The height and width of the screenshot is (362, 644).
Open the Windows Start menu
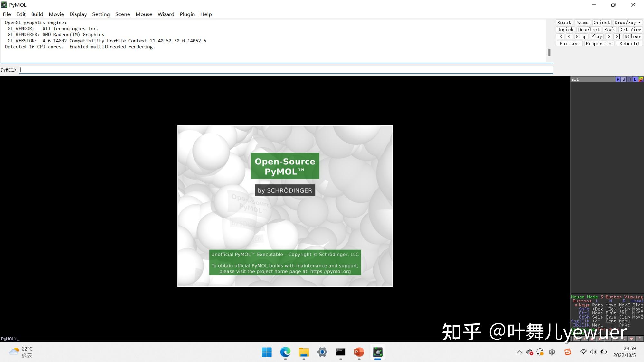click(267, 352)
